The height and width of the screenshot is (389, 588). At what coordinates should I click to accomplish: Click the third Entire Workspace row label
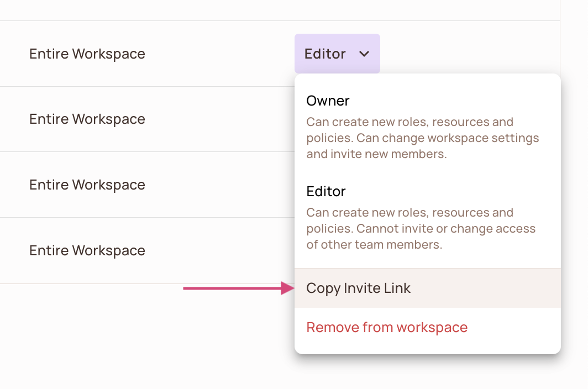[x=87, y=185]
